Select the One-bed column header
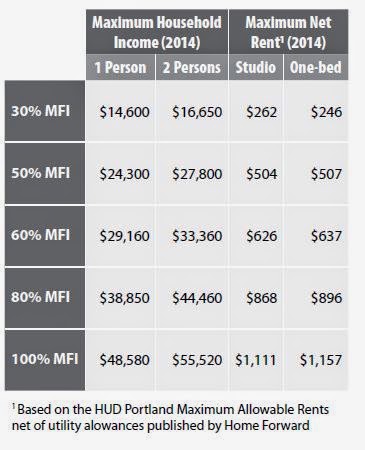The height and width of the screenshot is (450, 365). click(x=316, y=67)
